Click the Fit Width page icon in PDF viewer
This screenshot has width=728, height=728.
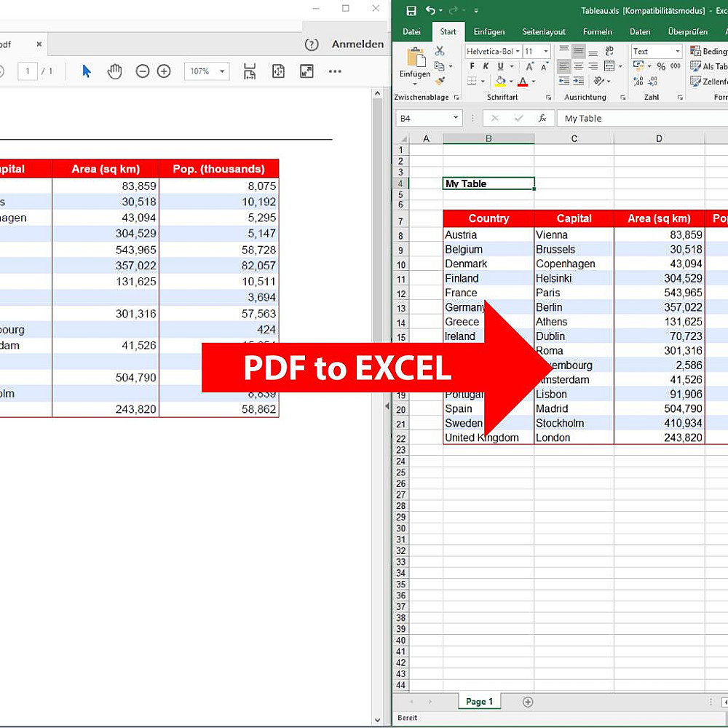click(250, 71)
